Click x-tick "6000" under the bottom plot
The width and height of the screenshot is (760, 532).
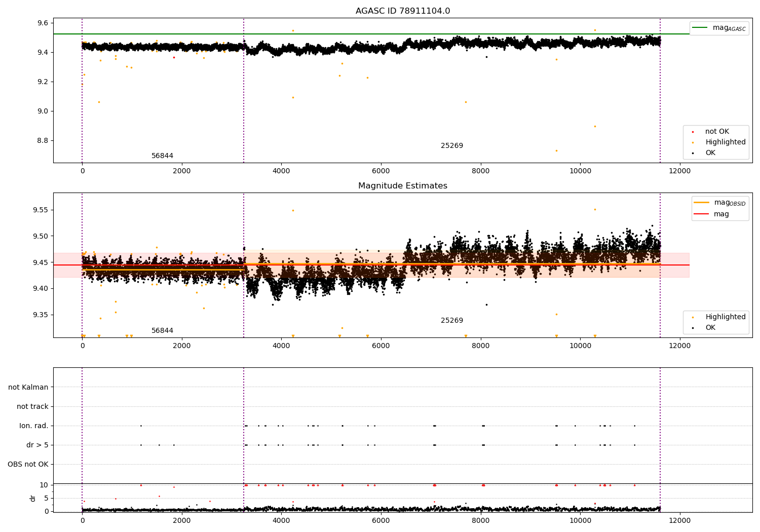click(381, 520)
